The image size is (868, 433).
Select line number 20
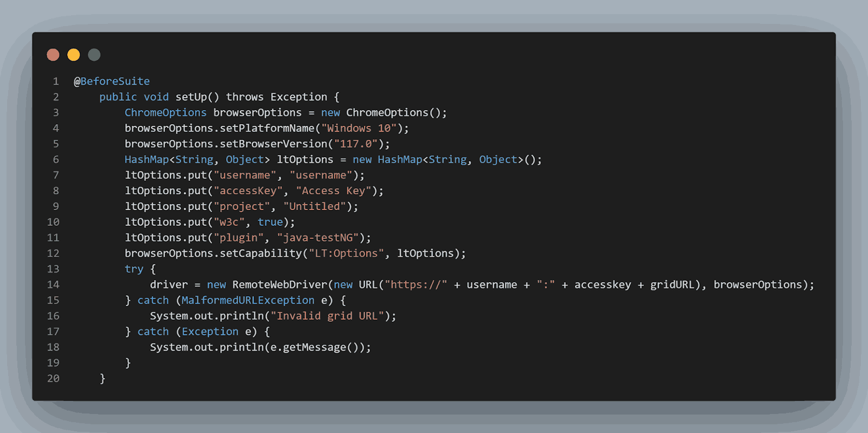click(x=53, y=379)
